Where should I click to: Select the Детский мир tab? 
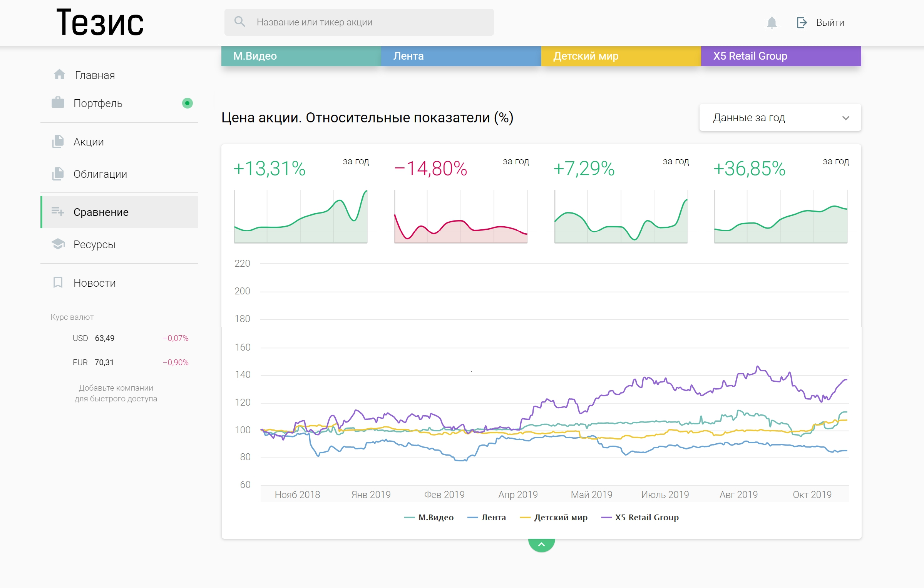[621, 56]
